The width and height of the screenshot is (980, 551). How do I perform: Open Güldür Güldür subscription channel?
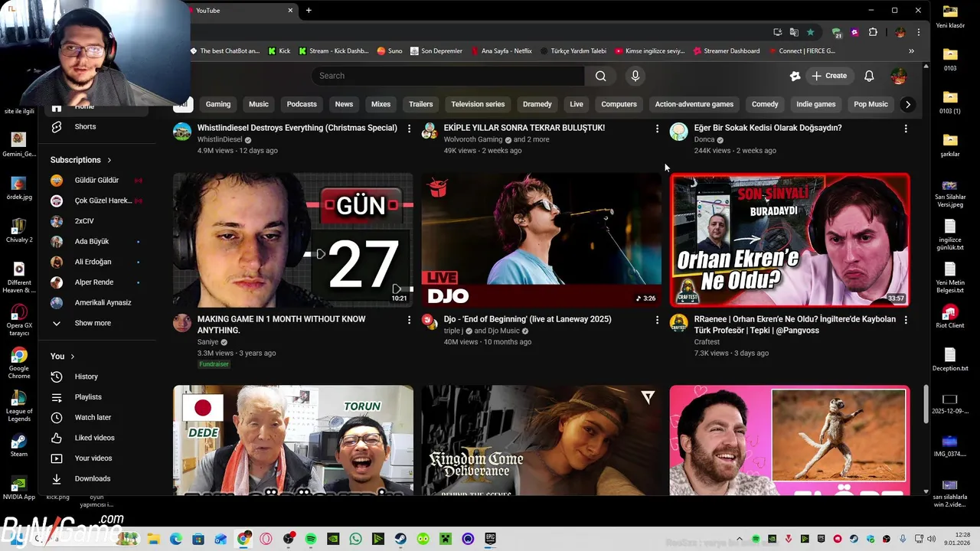96,180
